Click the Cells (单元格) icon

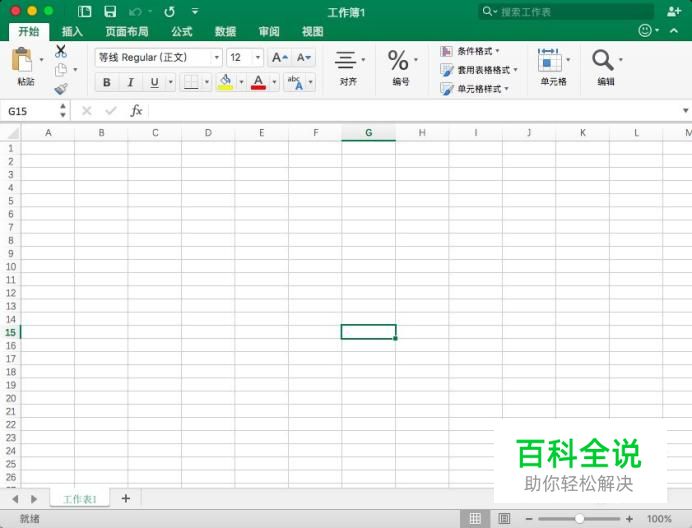[549, 60]
